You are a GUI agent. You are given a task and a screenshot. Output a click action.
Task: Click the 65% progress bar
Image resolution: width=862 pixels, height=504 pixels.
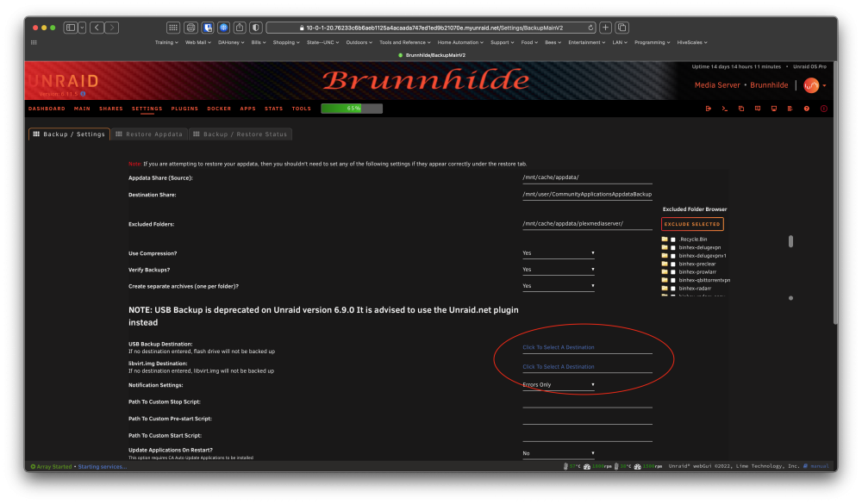(x=352, y=109)
